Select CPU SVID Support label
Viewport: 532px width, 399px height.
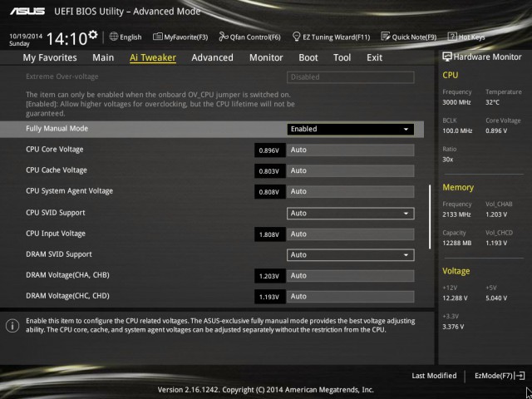pos(56,213)
